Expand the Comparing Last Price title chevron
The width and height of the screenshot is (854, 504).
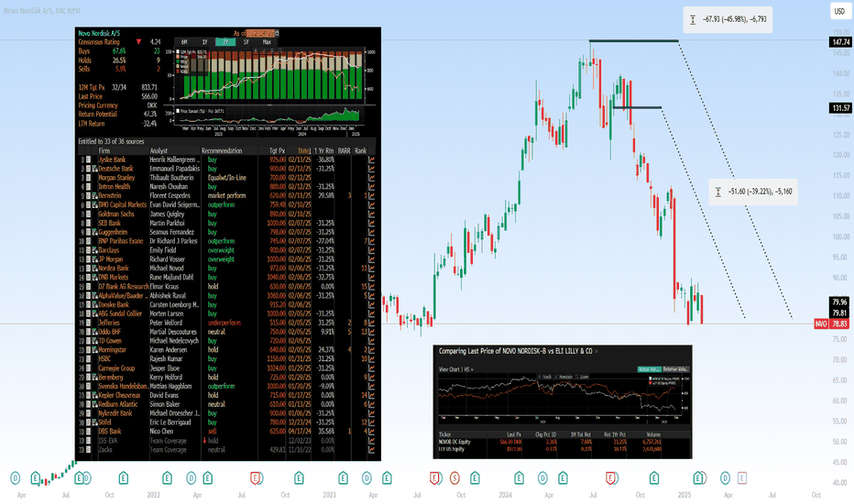pyautogui.click(x=597, y=352)
